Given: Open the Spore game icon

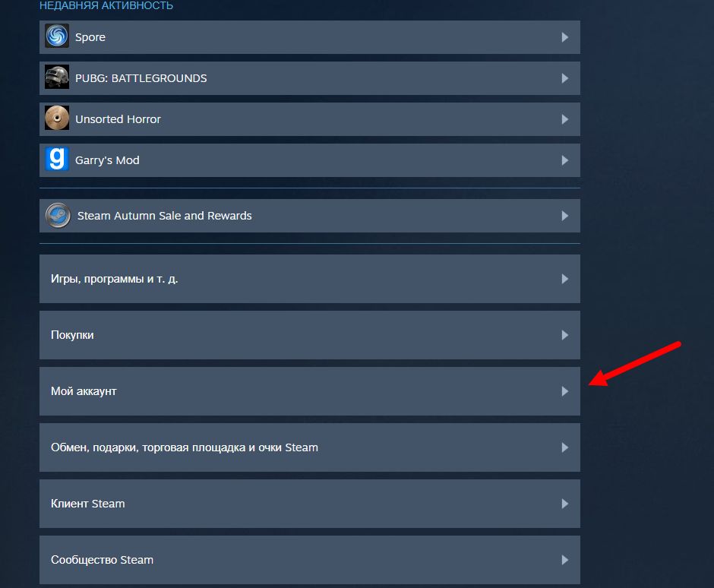Looking at the screenshot, I should pyautogui.click(x=57, y=36).
